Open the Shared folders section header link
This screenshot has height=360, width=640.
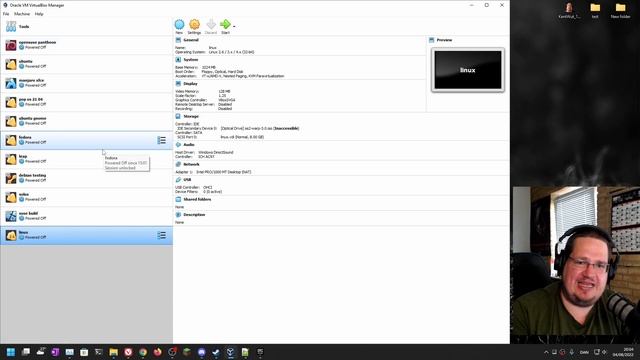(197, 200)
